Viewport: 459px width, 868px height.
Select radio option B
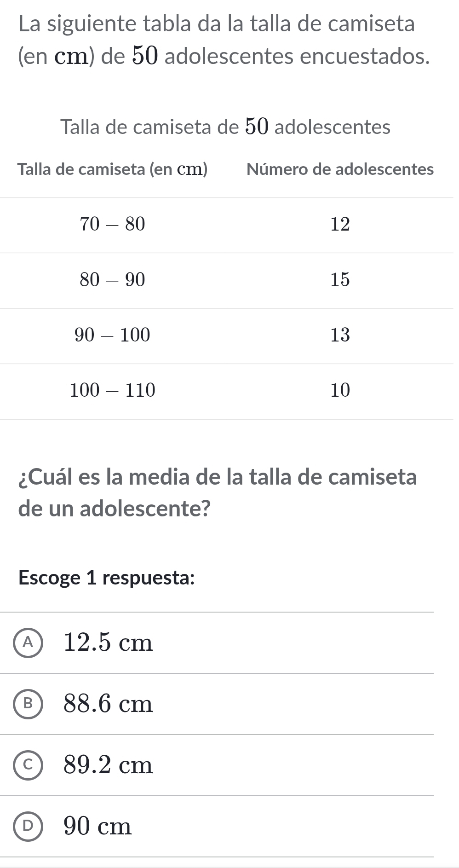tap(29, 704)
